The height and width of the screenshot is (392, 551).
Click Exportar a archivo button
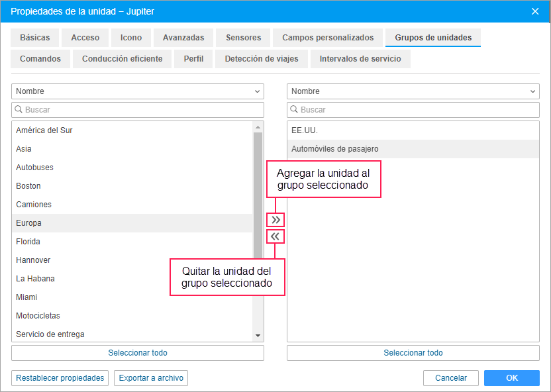pyautogui.click(x=151, y=378)
